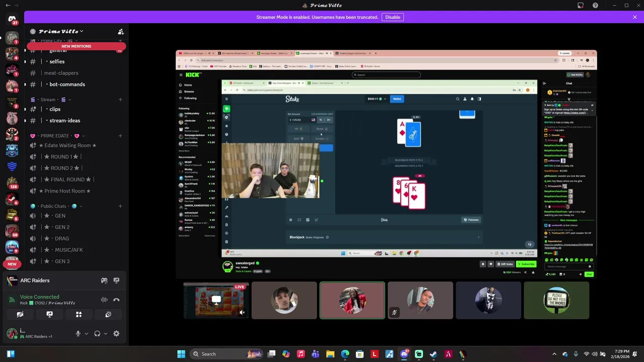This screenshot has height=362, width=644.
Task: Mute the stream audio on LIVE tile
Action: [242, 313]
